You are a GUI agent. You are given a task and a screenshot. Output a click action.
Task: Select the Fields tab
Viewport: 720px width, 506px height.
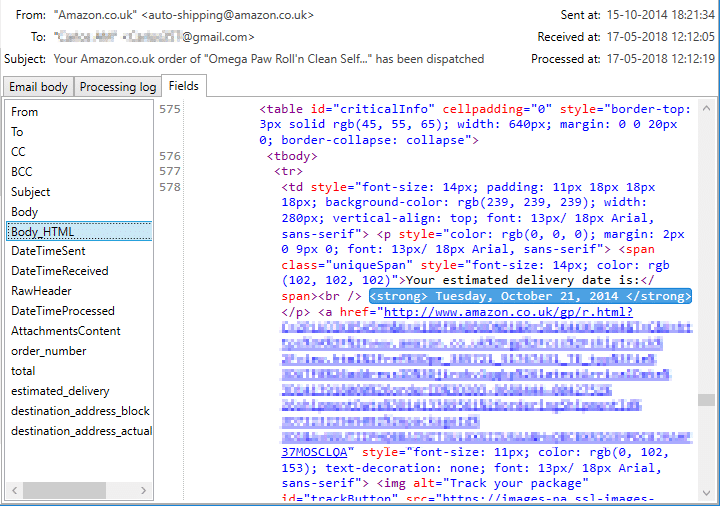(x=184, y=86)
